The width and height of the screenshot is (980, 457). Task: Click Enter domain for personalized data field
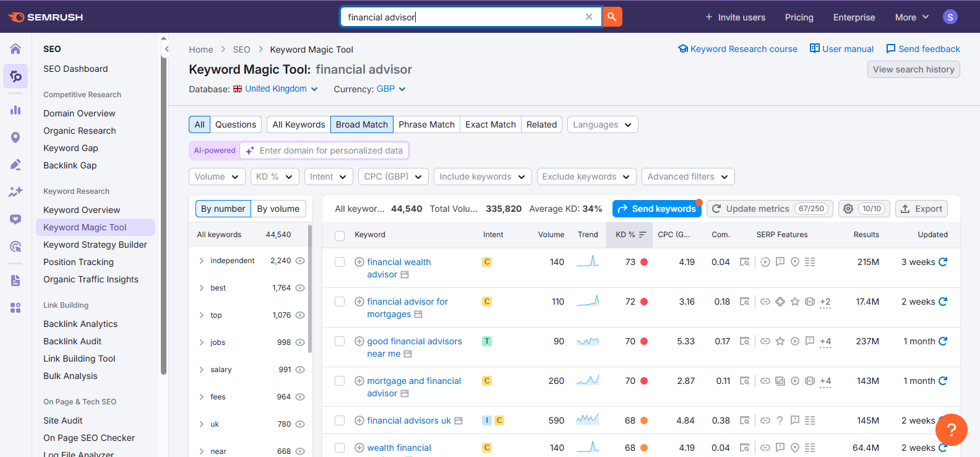point(324,150)
